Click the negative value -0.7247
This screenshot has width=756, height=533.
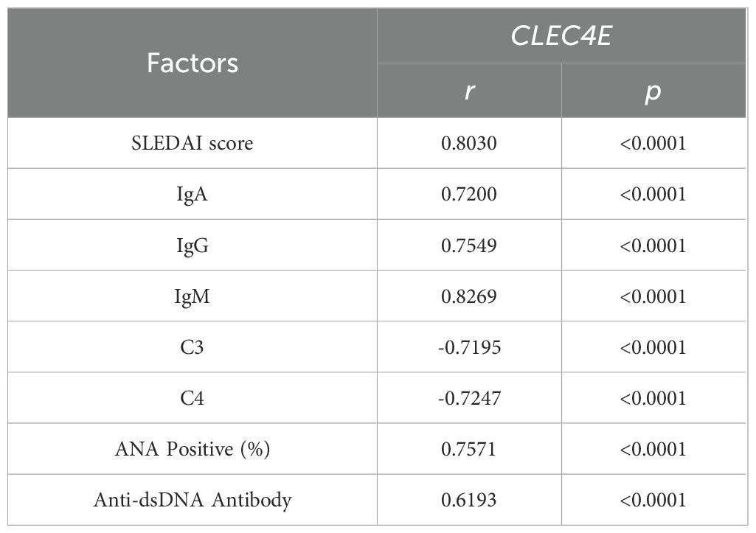469,398
